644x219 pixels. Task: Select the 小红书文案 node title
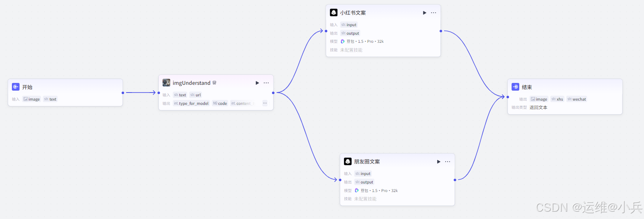coord(353,13)
